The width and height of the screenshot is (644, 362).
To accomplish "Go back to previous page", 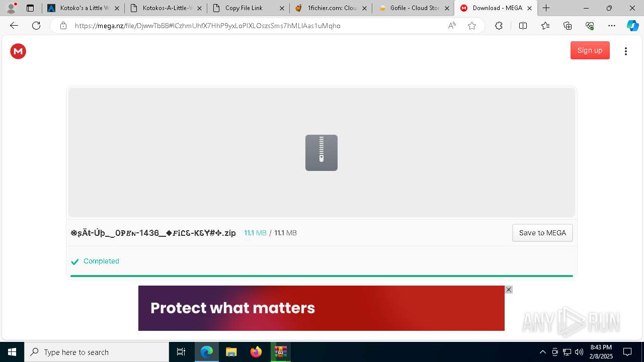I will click(x=14, y=26).
